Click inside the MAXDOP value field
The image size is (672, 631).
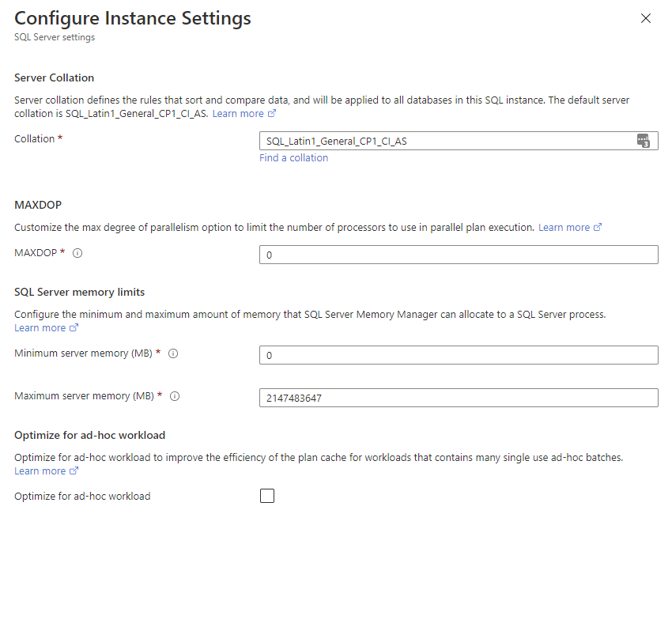point(459,254)
